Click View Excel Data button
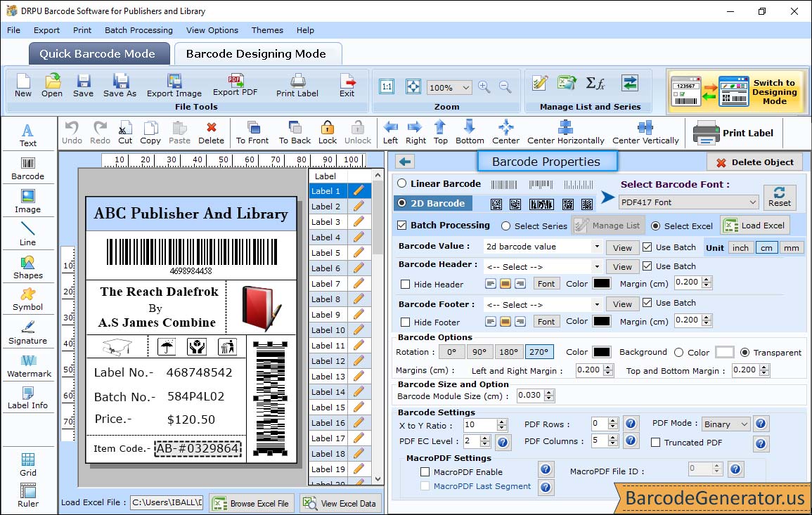 click(340, 503)
